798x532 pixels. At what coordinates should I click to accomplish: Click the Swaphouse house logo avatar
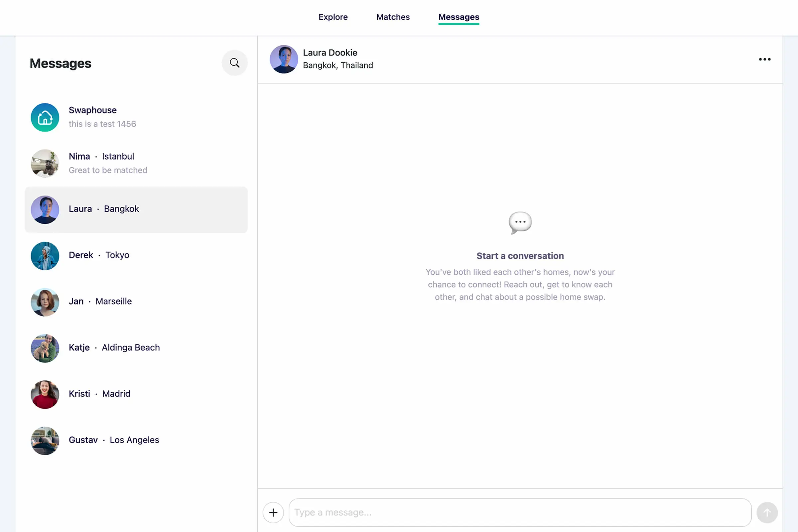(45, 117)
